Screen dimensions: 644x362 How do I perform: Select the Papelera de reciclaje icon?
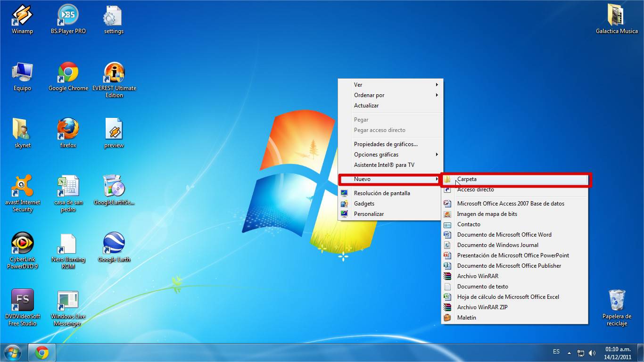617,301
